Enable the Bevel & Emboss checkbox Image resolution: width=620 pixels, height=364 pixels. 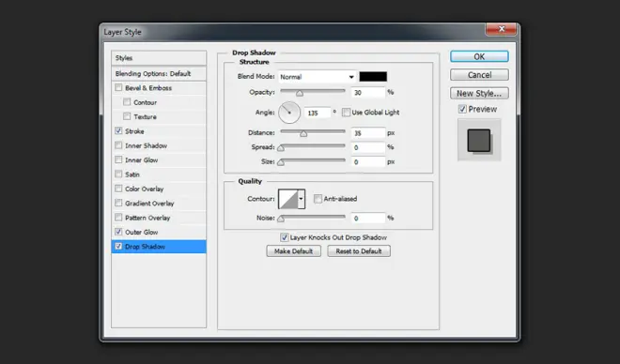[x=118, y=87]
